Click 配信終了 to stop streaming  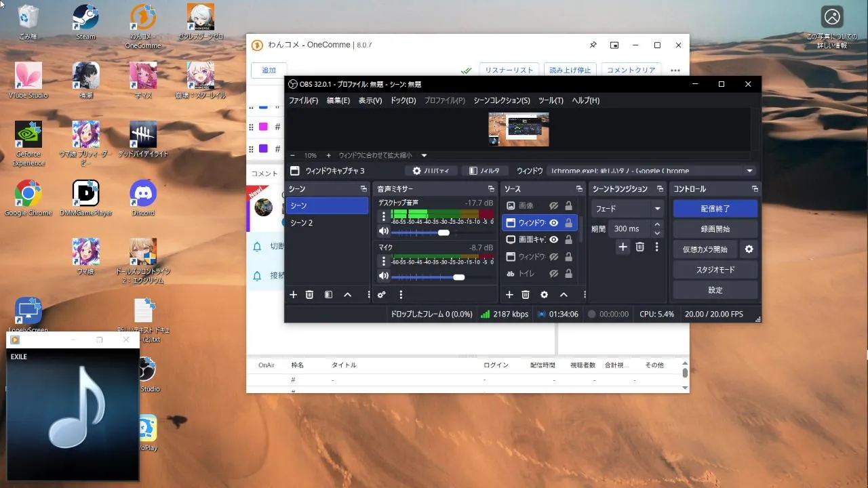[x=715, y=209]
